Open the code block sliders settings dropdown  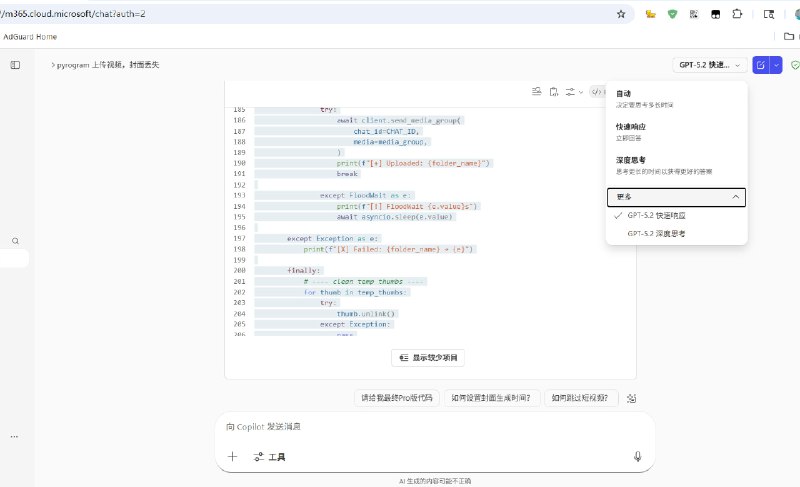574,92
